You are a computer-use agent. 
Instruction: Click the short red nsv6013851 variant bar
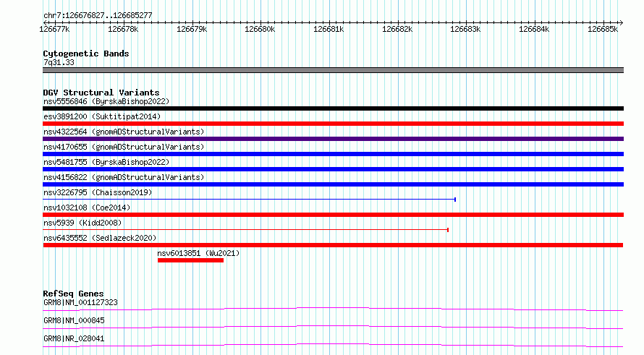click(x=190, y=260)
